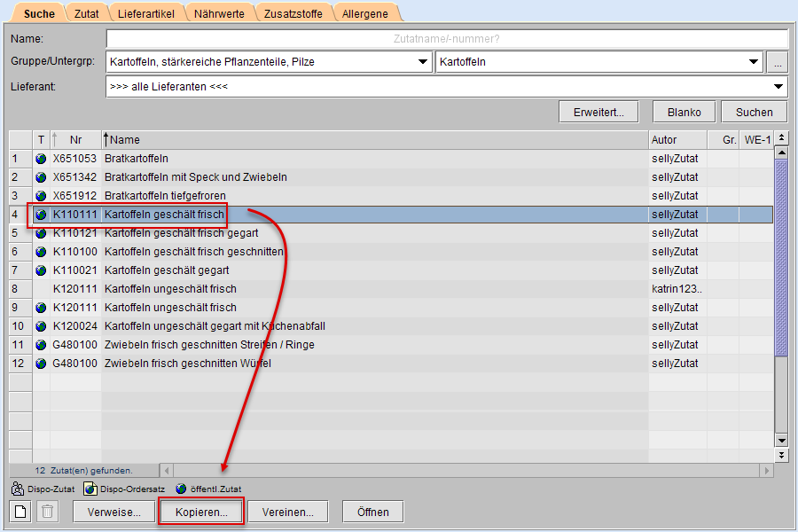
Task: Select row Bratkartoffeln mit Speck und Zwiebeln
Action: pos(391,177)
